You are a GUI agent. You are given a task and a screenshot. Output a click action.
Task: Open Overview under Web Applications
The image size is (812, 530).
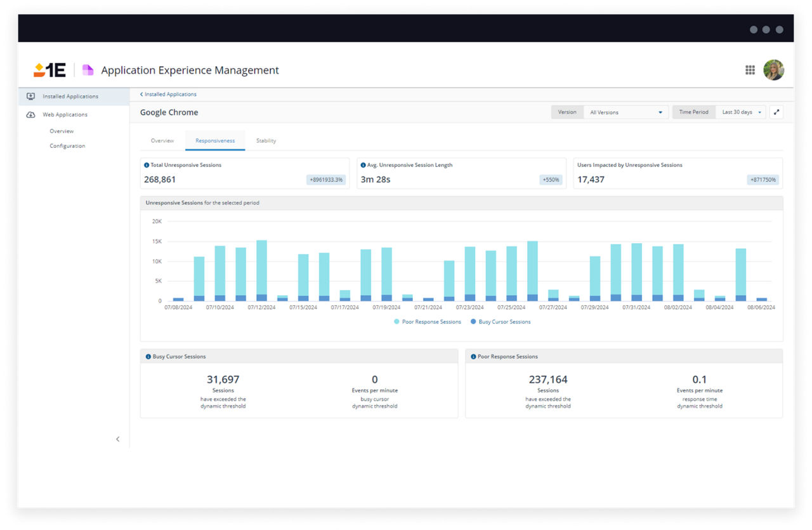[x=62, y=131]
